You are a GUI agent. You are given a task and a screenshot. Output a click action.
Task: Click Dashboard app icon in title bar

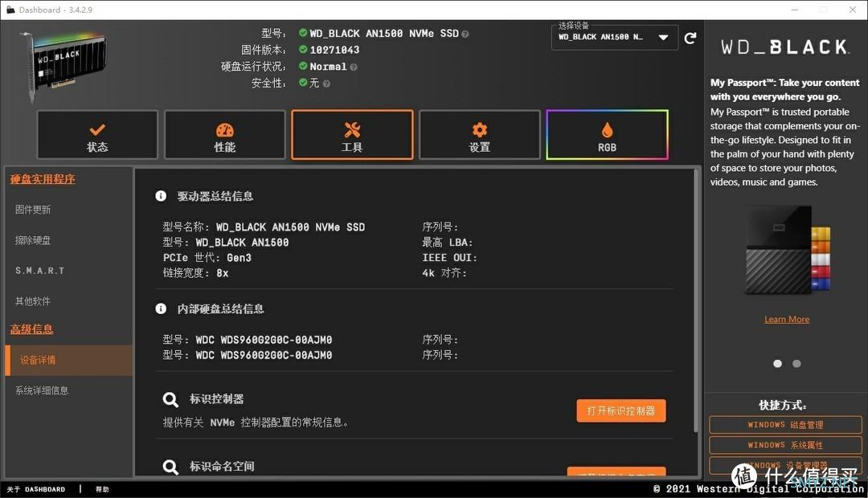pos(10,10)
